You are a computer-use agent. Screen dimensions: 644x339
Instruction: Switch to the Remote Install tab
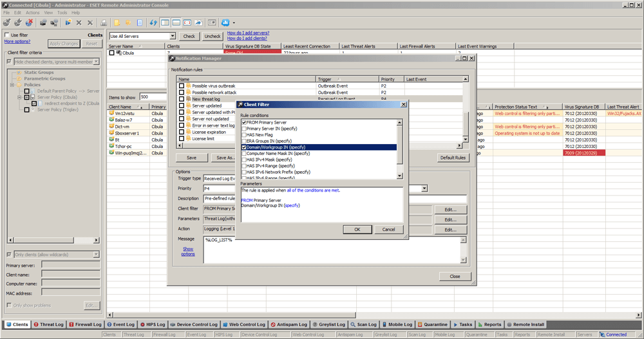526,325
